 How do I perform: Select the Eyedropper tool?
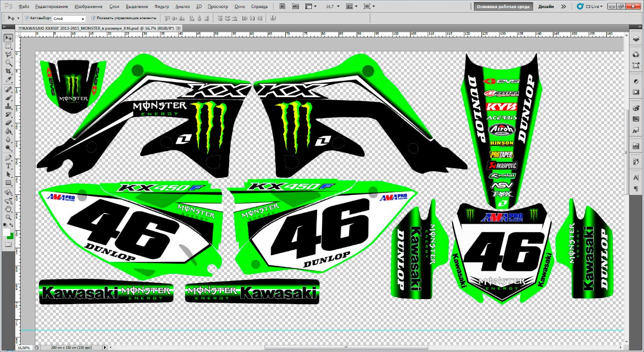[x=9, y=80]
